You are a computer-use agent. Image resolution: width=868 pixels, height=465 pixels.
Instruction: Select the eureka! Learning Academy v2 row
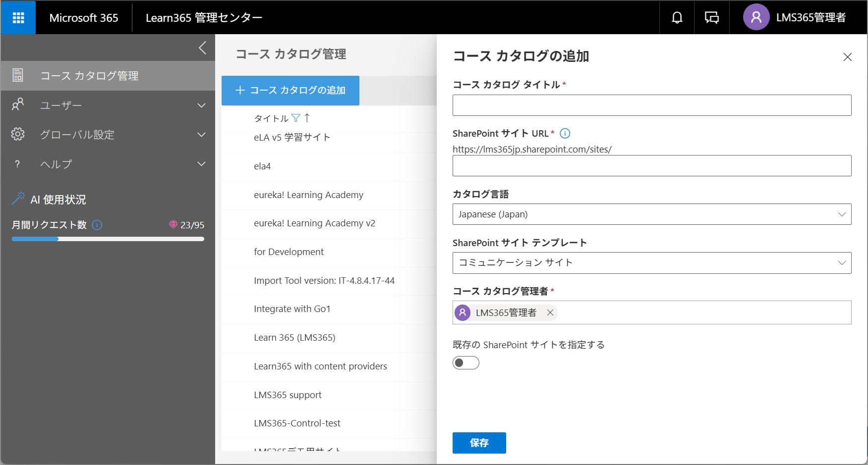click(x=329, y=223)
